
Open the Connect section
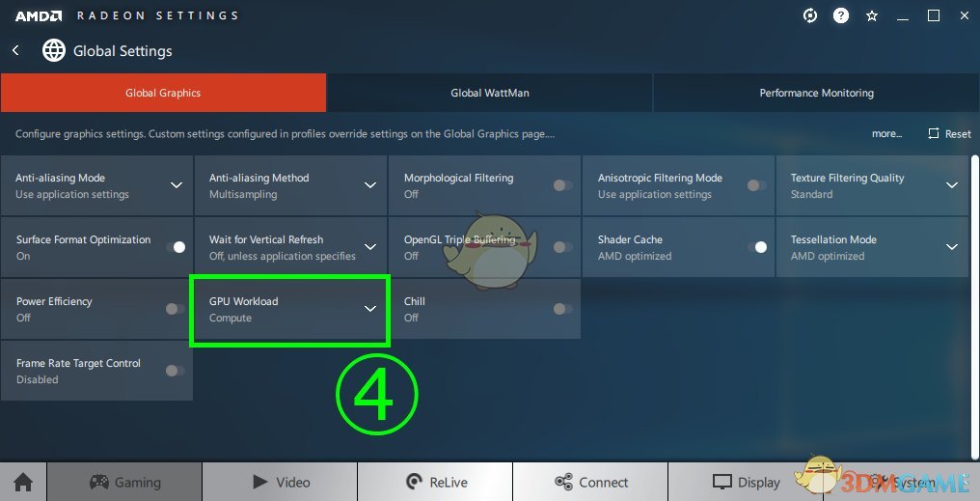[590, 483]
